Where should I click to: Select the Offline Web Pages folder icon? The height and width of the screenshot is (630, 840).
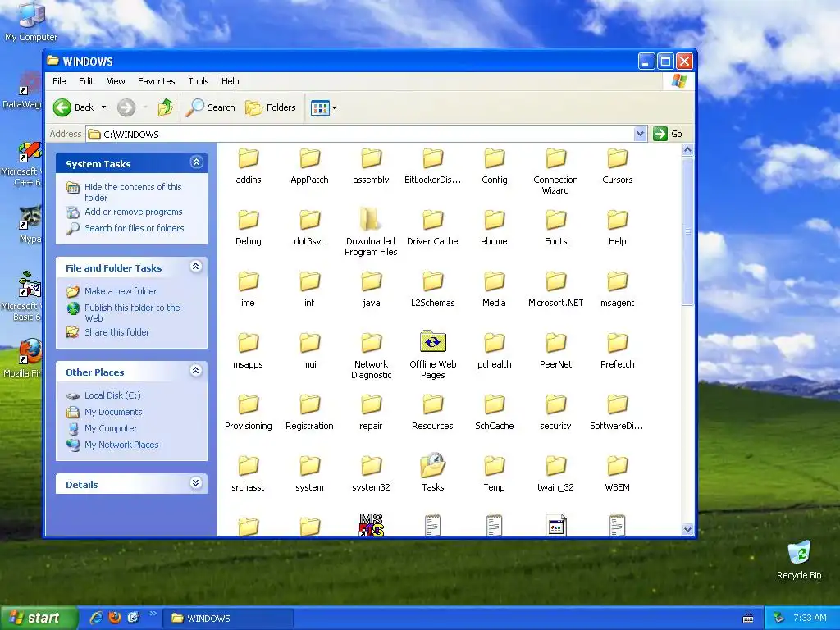pos(433,342)
